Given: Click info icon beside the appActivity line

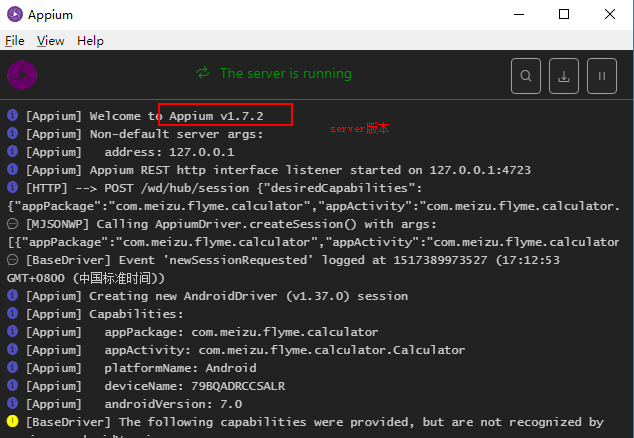Looking at the screenshot, I should [13, 349].
